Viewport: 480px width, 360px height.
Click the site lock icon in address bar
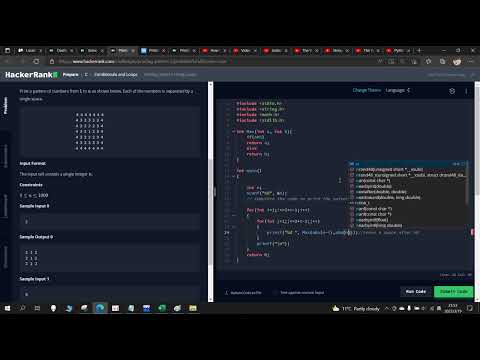tap(52, 61)
